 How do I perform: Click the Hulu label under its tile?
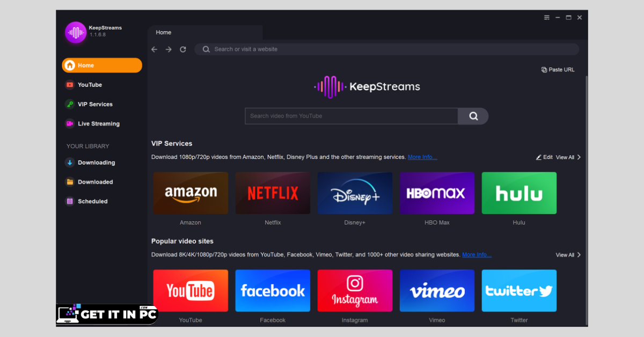(x=519, y=223)
